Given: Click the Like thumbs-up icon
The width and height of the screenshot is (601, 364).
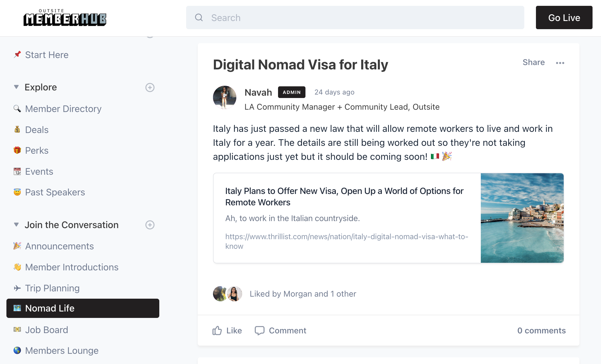Looking at the screenshot, I should click(217, 330).
